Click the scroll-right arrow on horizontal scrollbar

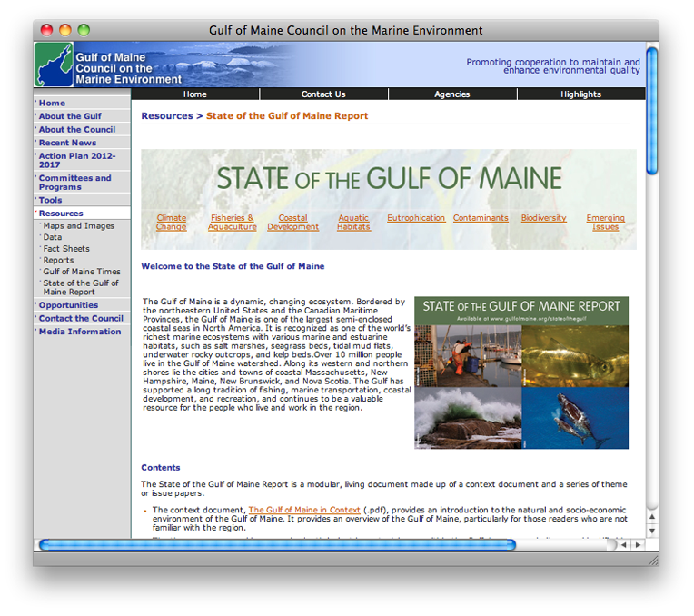click(638, 545)
